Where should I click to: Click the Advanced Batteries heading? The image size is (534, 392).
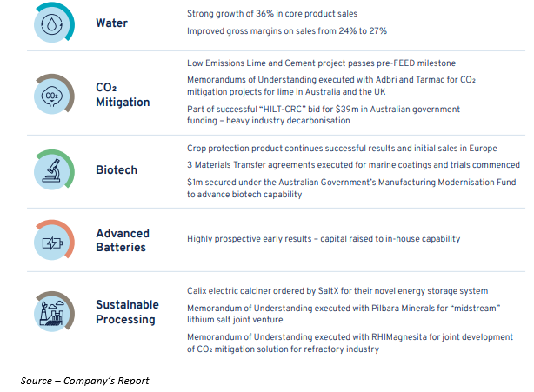(123, 241)
